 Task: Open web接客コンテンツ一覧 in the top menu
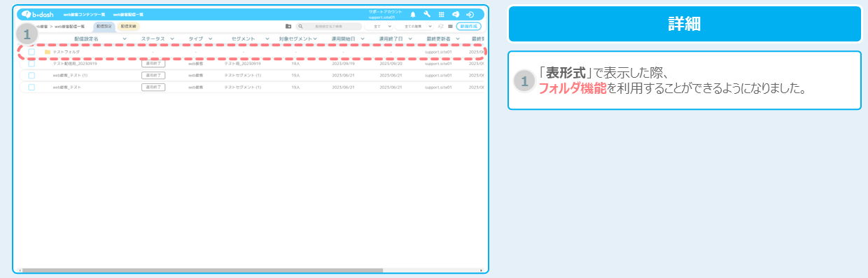pyautogui.click(x=84, y=14)
